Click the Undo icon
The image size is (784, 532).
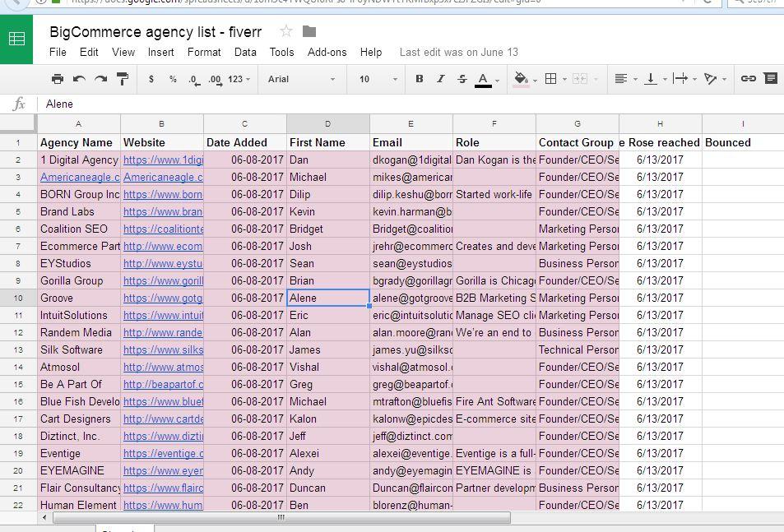(78, 78)
